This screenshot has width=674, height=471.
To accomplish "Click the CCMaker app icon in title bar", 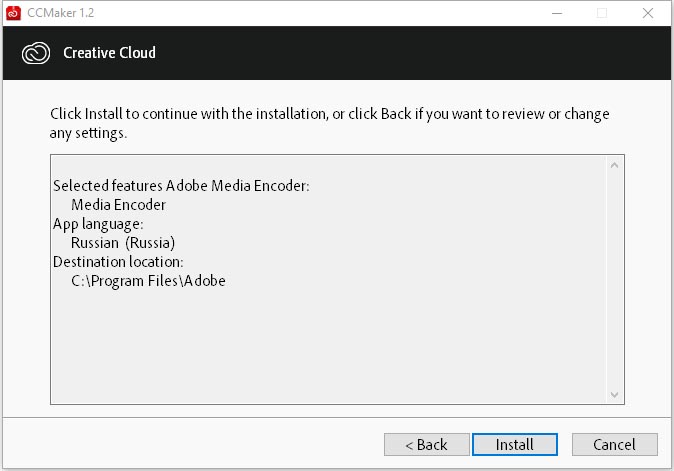I will point(13,13).
